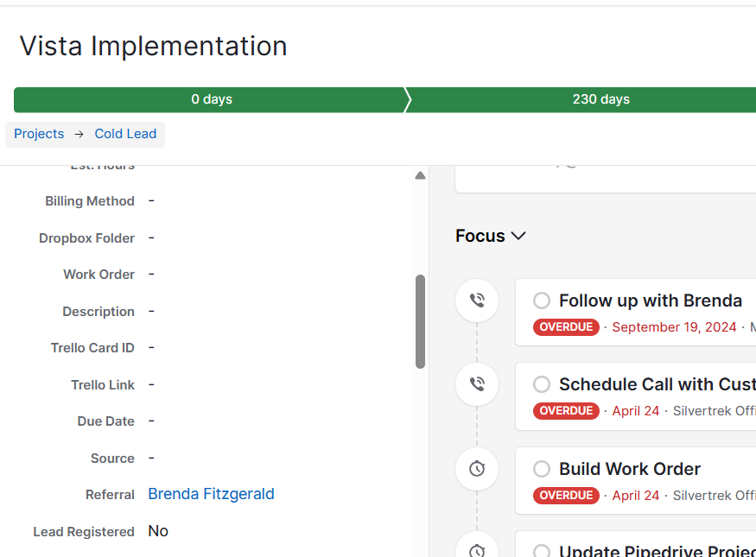
Task: Click the OVERDUE badge on Build Work Order
Action: (566, 496)
